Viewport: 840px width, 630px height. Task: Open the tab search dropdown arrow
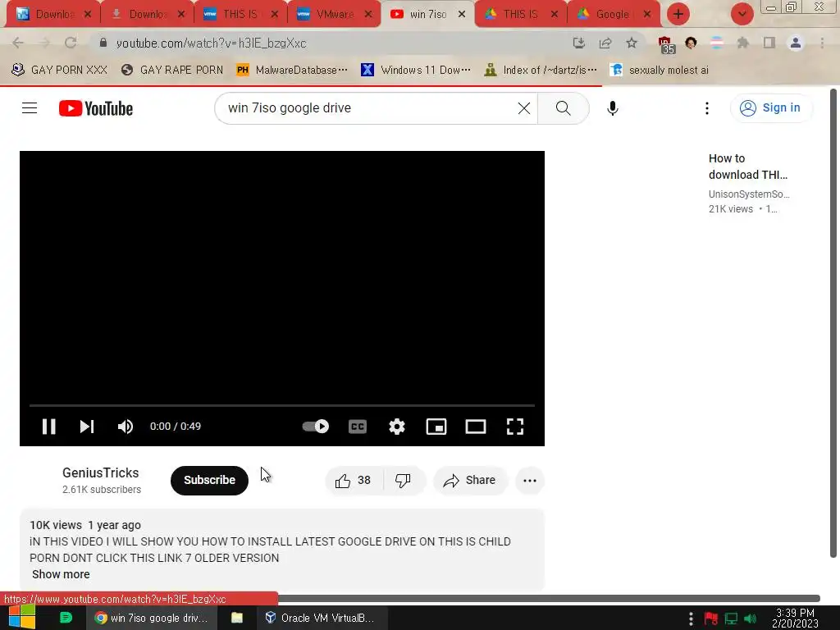742,14
